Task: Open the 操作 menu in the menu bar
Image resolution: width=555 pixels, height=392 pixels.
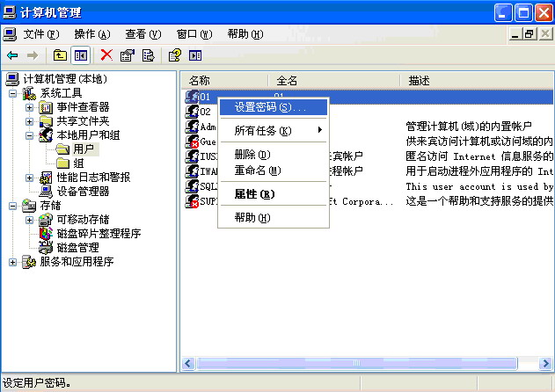Action: click(92, 34)
